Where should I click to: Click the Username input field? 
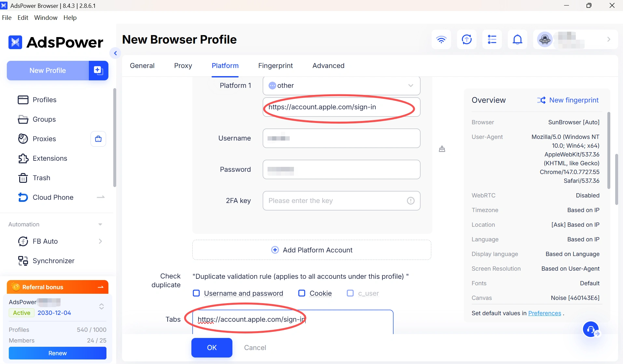point(341,138)
